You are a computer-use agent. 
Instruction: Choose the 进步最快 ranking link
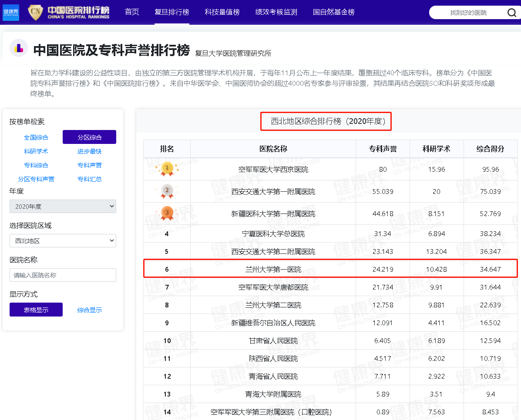tap(89, 151)
